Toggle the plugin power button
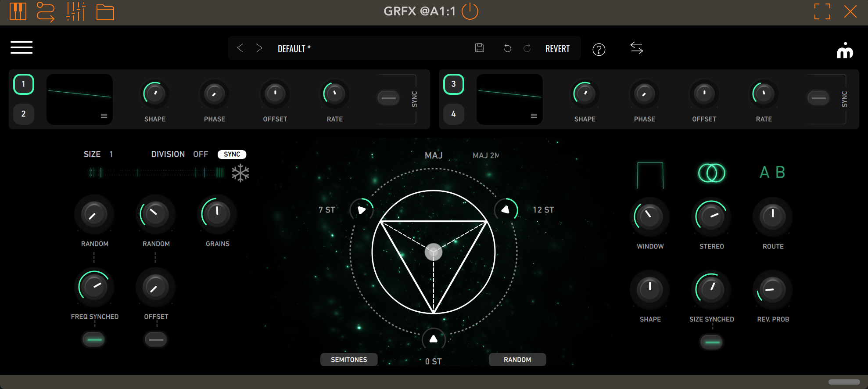The width and height of the screenshot is (868, 389). click(x=470, y=11)
